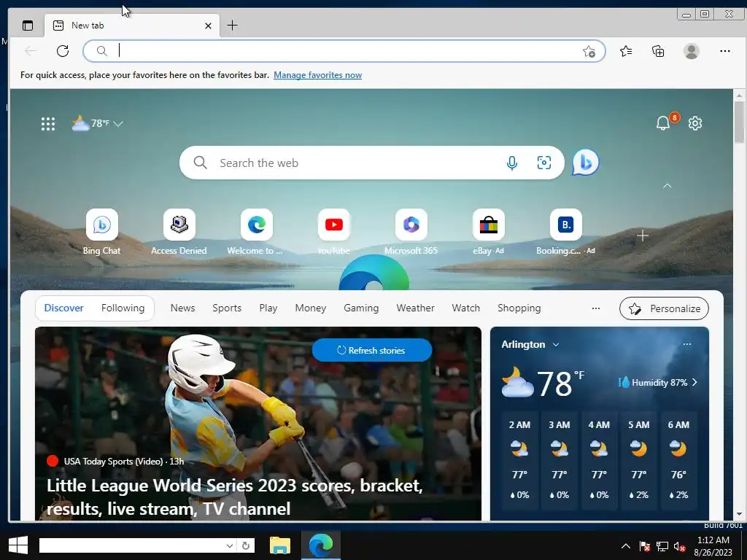The height and width of the screenshot is (560, 747).
Task: Collapse quick links with chevron up
Action: (x=667, y=186)
